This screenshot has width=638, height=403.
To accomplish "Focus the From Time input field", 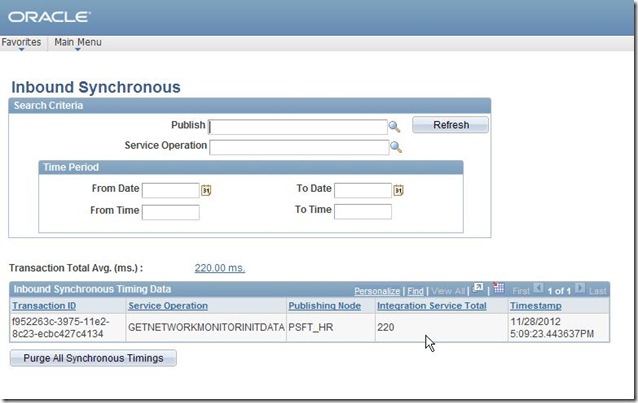I will coord(170,212).
